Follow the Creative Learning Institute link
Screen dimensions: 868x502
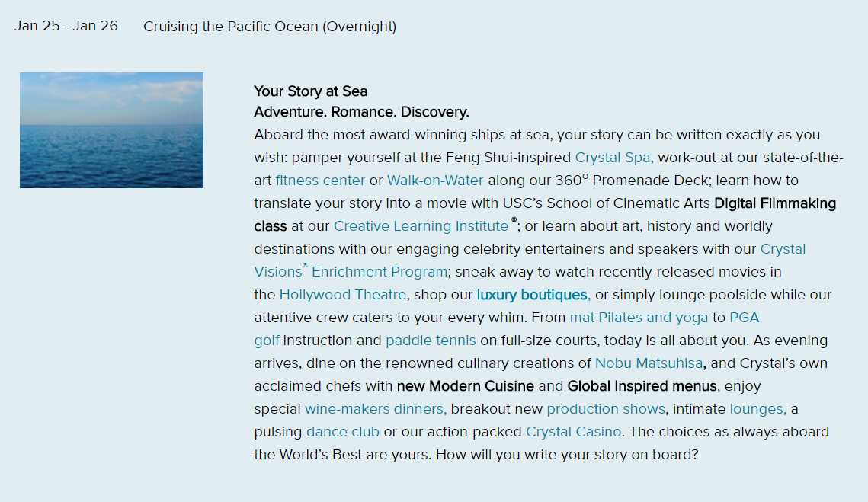421,226
